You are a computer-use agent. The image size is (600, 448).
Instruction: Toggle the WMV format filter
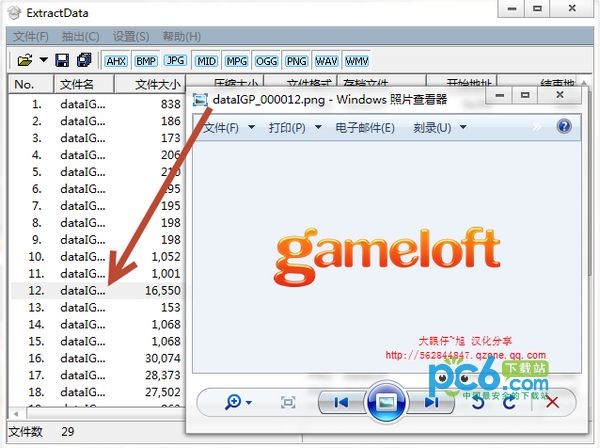[357, 61]
